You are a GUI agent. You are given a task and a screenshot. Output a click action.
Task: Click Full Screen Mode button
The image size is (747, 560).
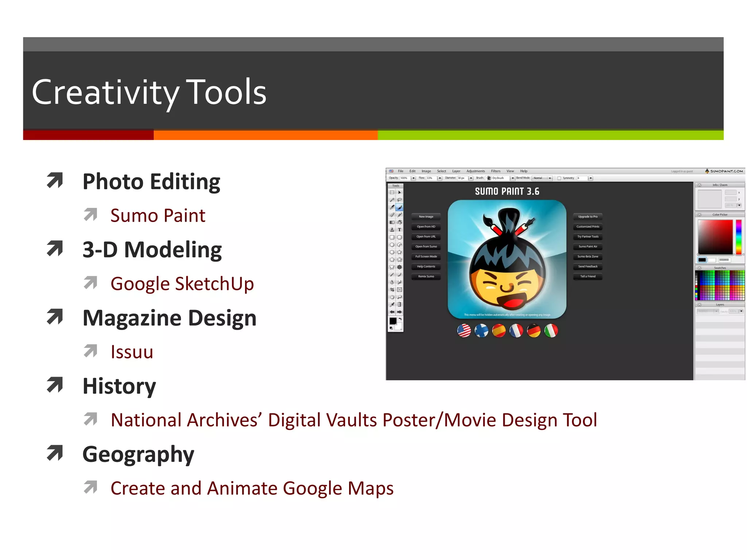point(426,256)
